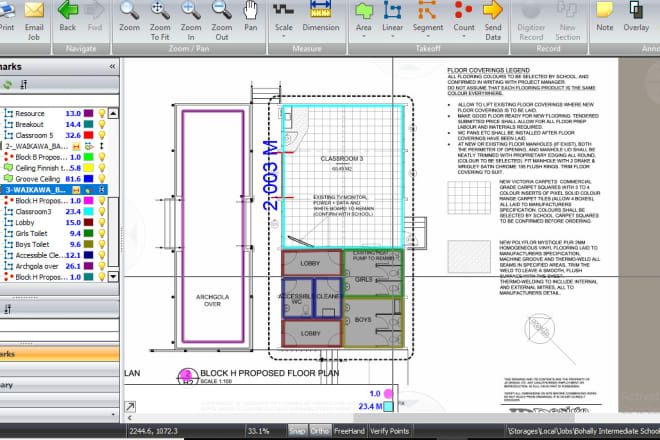Click the Accessible Cle value 12.1
Viewport: 660px width, 440px height.
tap(73, 255)
